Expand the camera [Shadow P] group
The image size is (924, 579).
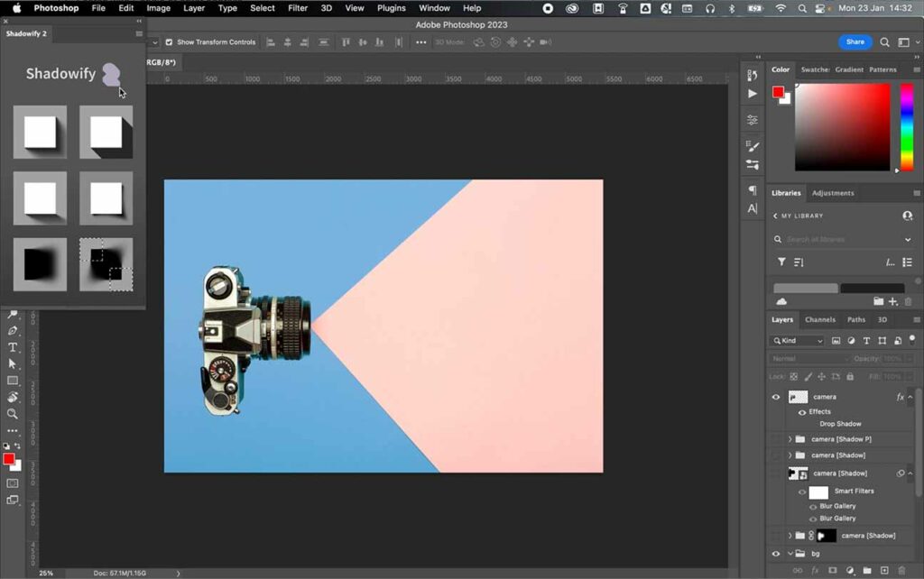790,439
